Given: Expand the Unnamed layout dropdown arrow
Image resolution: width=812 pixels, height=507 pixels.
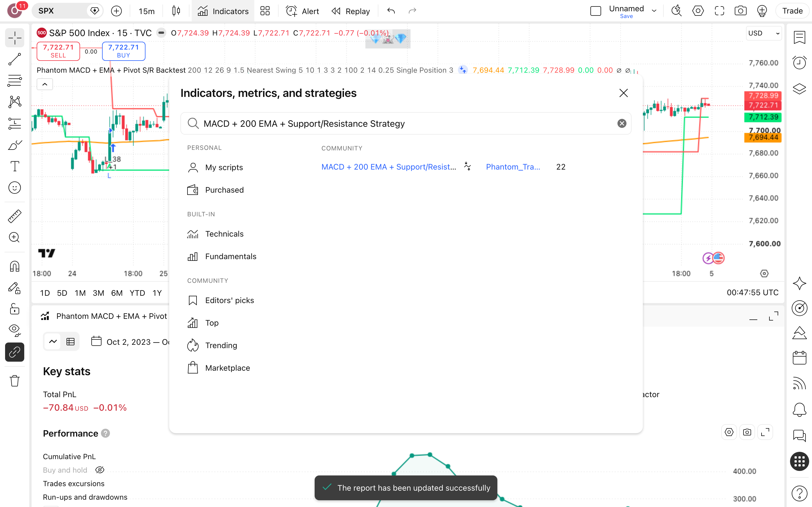Looking at the screenshot, I should pos(654,11).
